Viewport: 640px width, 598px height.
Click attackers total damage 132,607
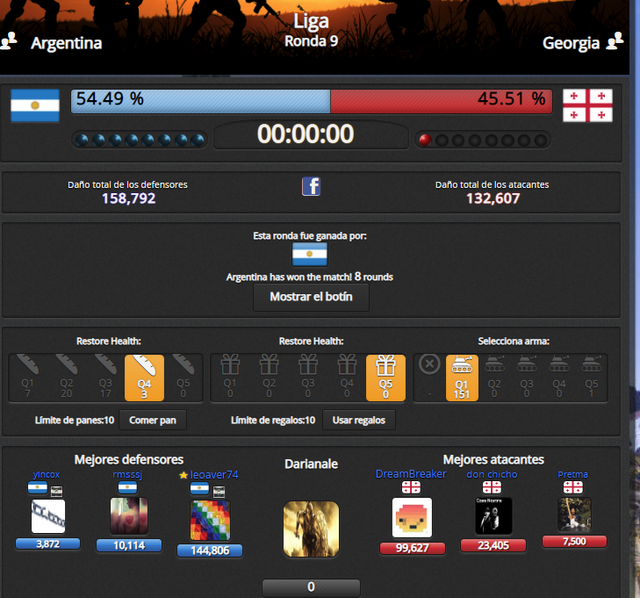pyautogui.click(x=493, y=198)
